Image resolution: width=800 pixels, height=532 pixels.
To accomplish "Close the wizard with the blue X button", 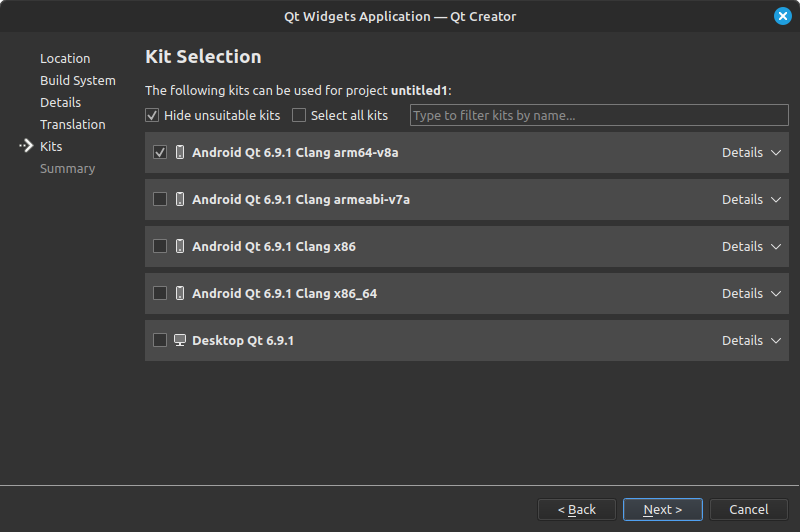I will click(x=783, y=16).
